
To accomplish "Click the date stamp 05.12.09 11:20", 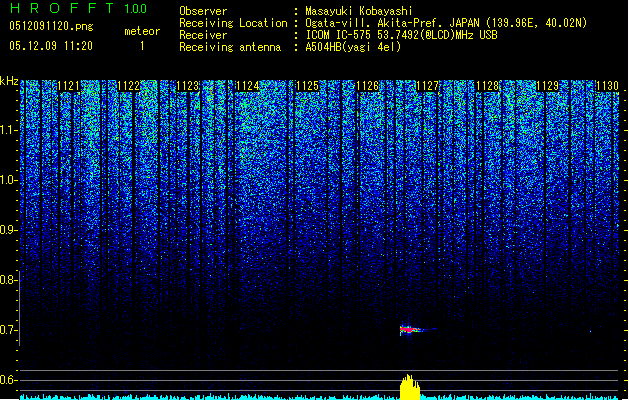I will pyautogui.click(x=51, y=46).
